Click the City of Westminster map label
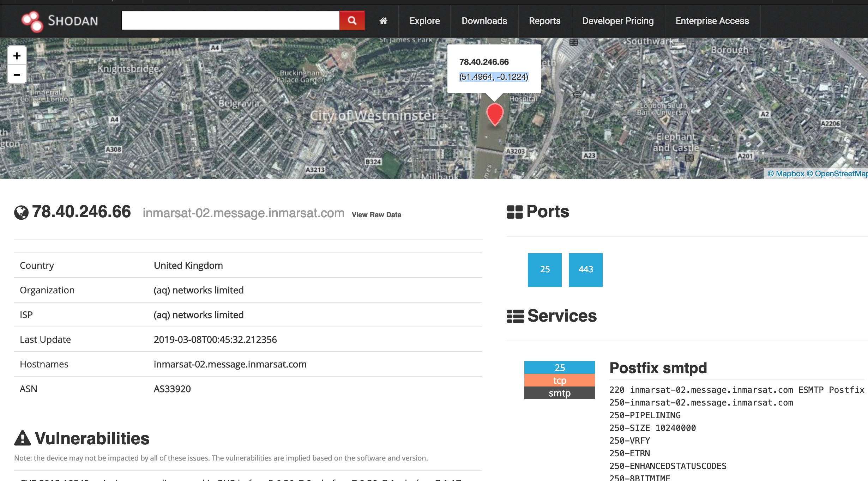 click(x=373, y=115)
